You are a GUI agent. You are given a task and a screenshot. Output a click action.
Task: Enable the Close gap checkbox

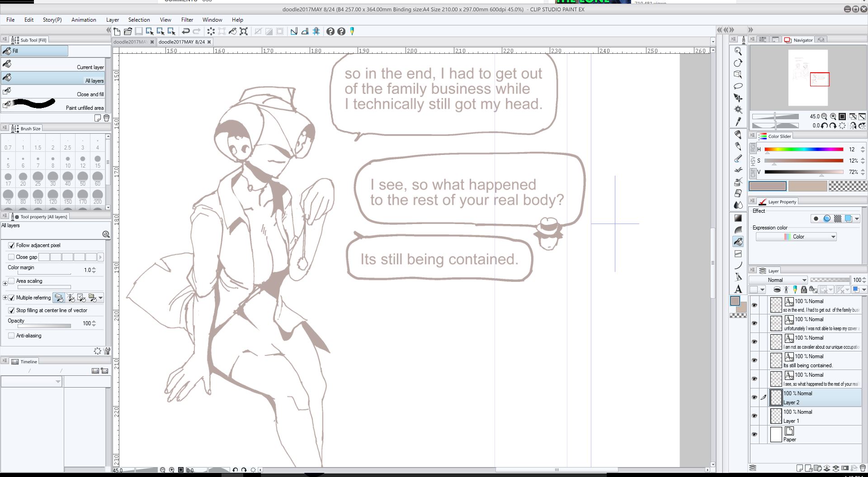tap(11, 257)
